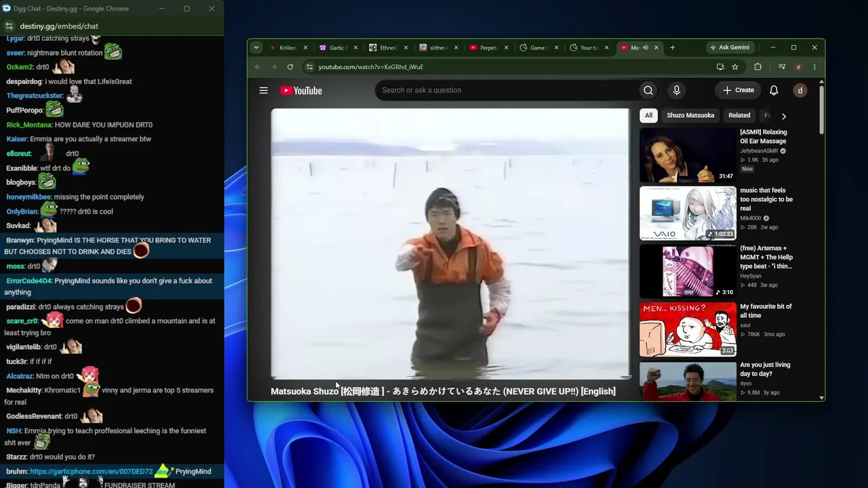The image size is (868, 488).
Task: View site information for youtube.com
Action: 310,67
